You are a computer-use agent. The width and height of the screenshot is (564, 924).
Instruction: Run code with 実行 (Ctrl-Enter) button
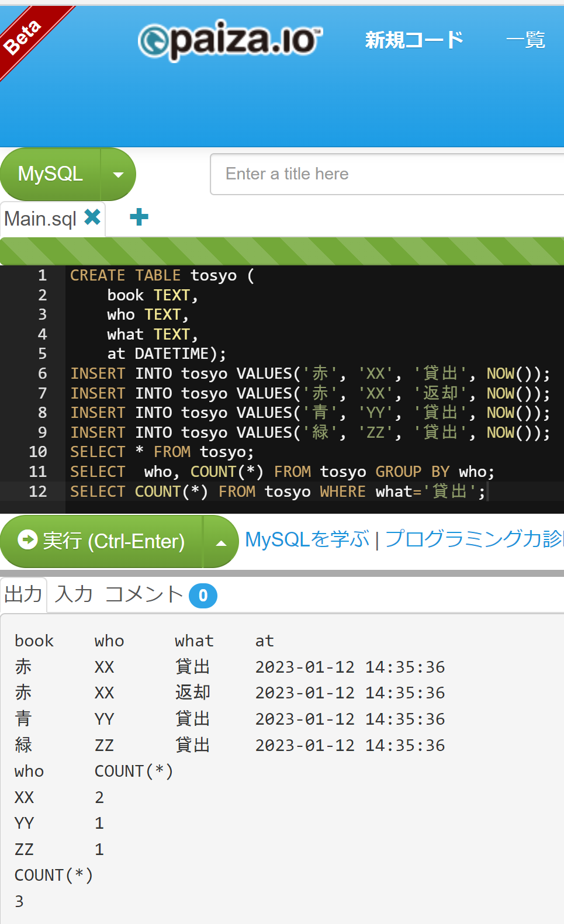[102, 542]
